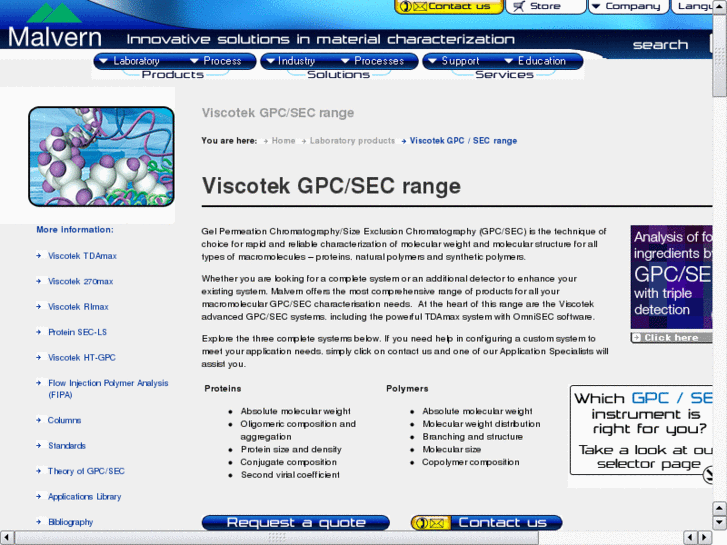This screenshot has height=545, width=727.
Task: Open the Education services dropdown
Action: (x=536, y=61)
